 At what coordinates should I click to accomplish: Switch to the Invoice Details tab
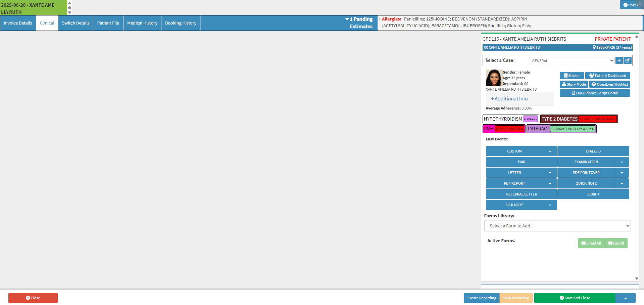[x=18, y=23]
